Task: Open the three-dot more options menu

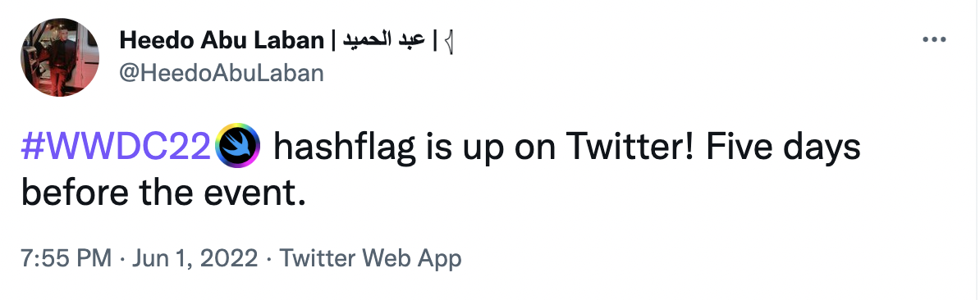Action: click(934, 40)
